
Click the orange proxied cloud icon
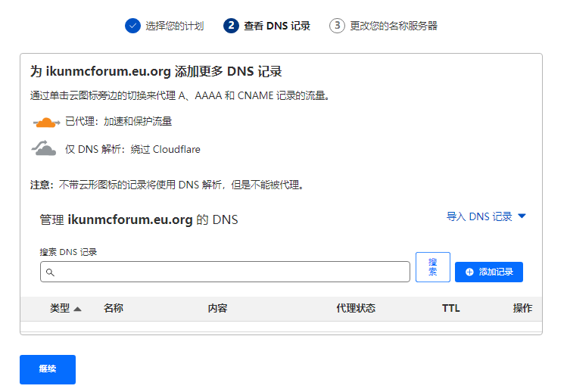[46, 122]
